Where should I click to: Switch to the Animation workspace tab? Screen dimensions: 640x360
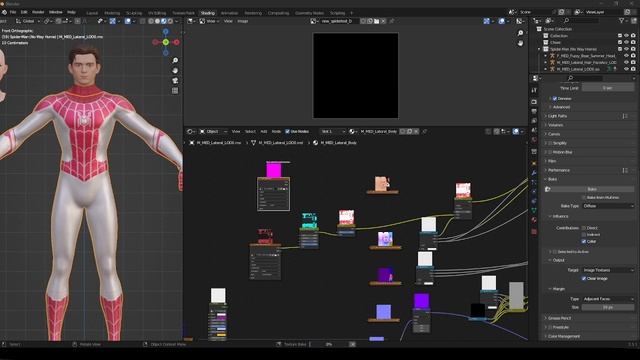pos(229,13)
